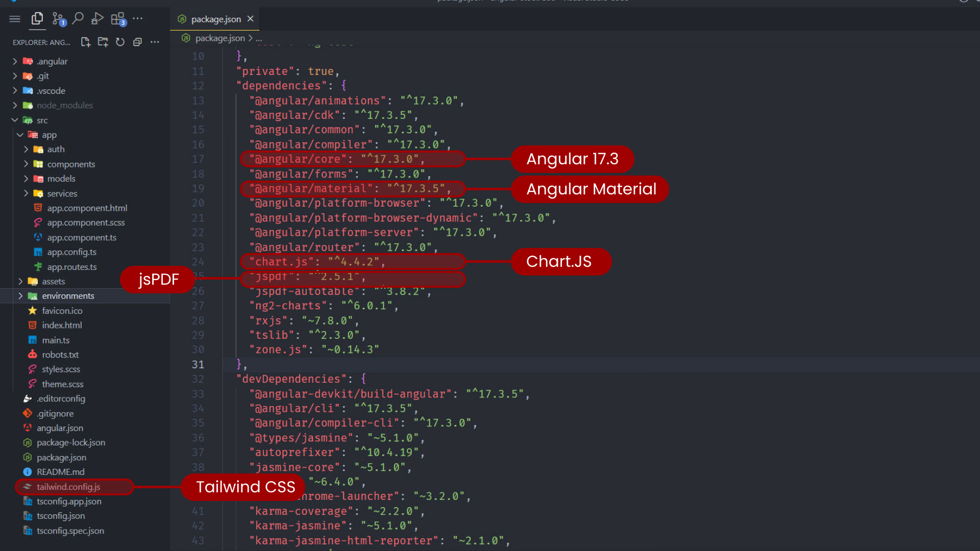This screenshot has width=980, height=551.
Task: Click the "@angular/router" dependency text
Action: coord(304,247)
